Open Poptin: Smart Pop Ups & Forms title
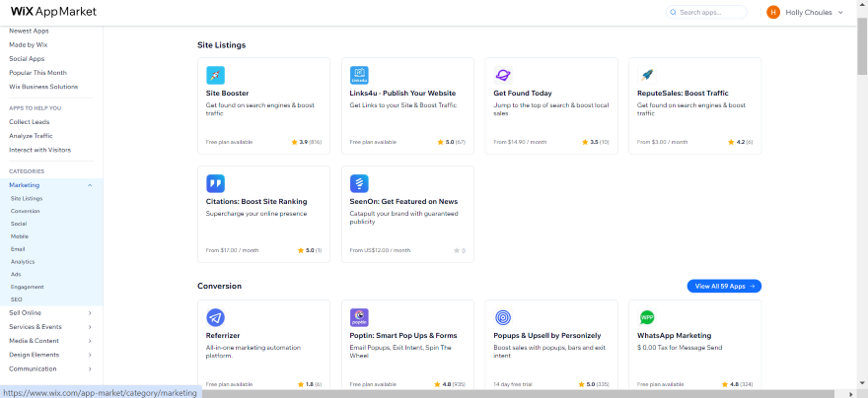The image size is (868, 398). pos(403,336)
